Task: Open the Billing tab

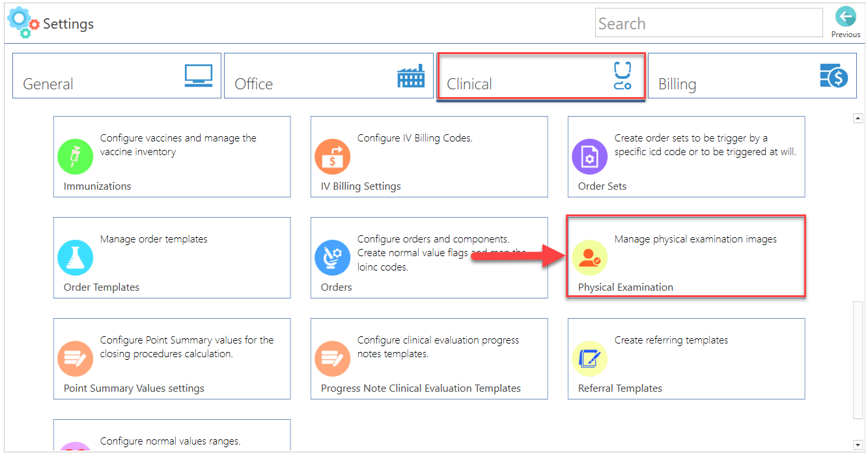Action: click(752, 76)
